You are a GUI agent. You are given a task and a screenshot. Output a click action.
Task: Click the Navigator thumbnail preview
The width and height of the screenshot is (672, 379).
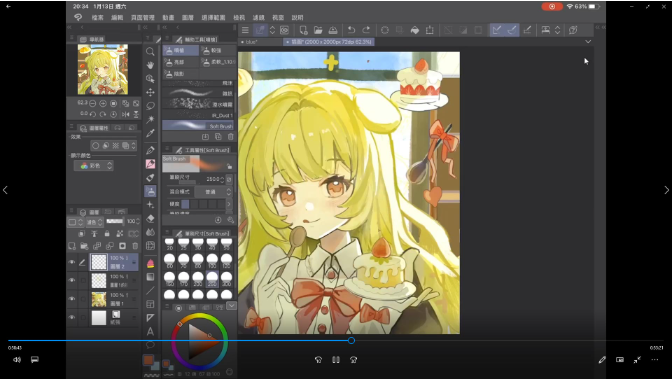(x=103, y=69)
